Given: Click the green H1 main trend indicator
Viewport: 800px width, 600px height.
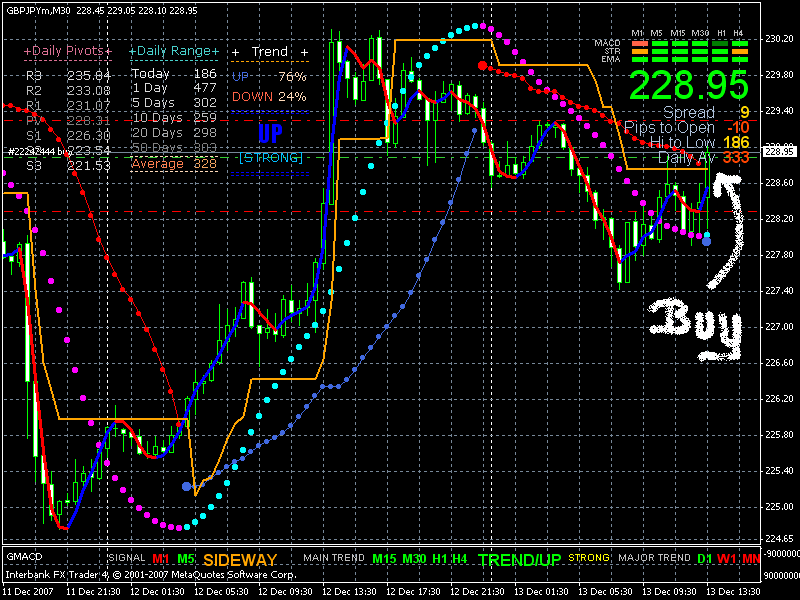Looking at the screenshot, I should [440, 559].
